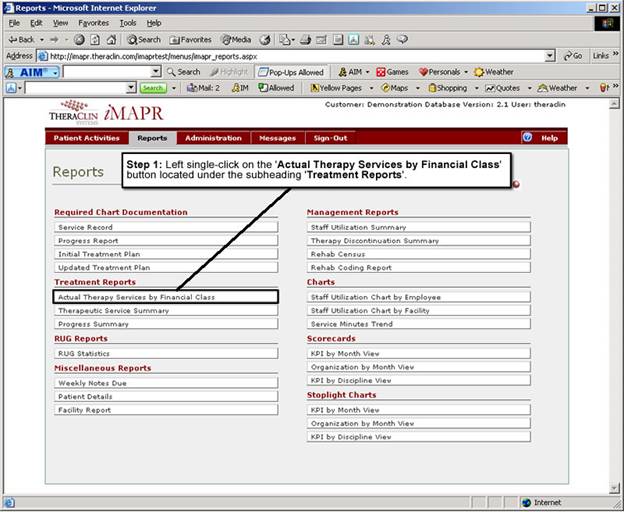Click the iMAPR Help icon
This screenshot has width=624, height=512.
527,138
